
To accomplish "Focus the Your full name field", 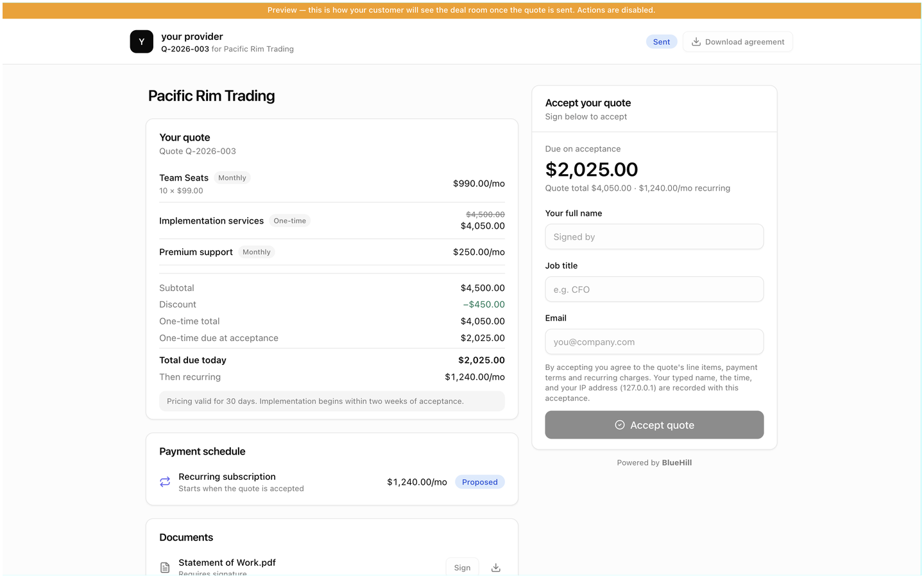I will point(654,237).
